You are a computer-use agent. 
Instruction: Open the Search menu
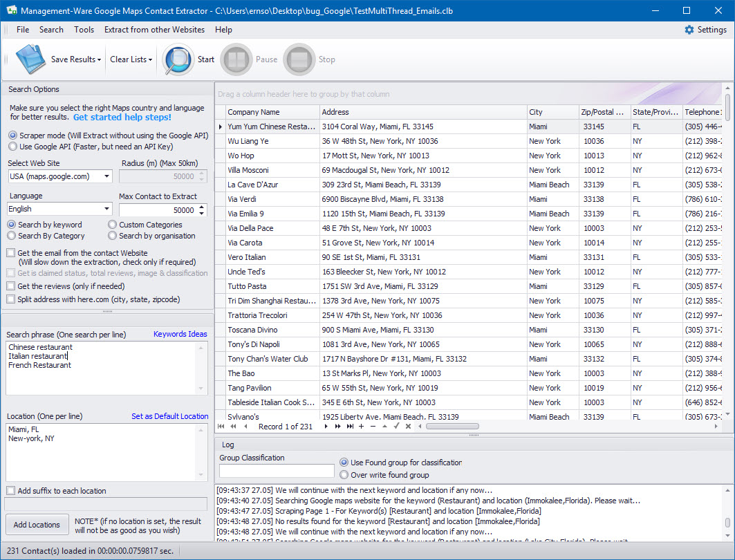tap(52, 30)
